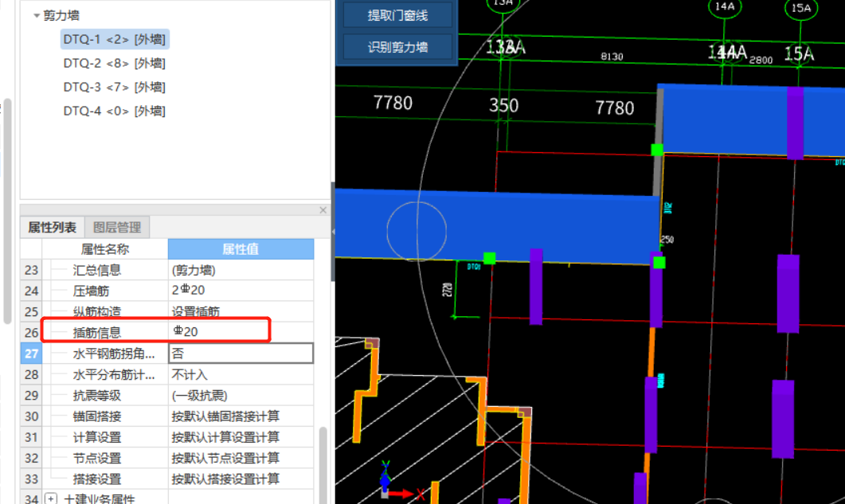The height and width of the screenshot is (504, 845).
Task: Close the properties panel
Action: [323, 210]
